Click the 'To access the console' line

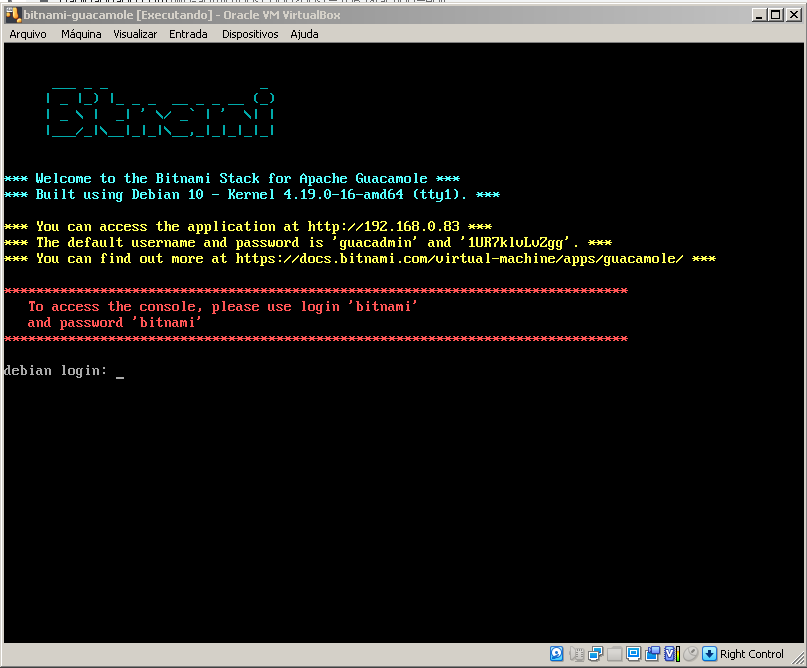point(222,307)
